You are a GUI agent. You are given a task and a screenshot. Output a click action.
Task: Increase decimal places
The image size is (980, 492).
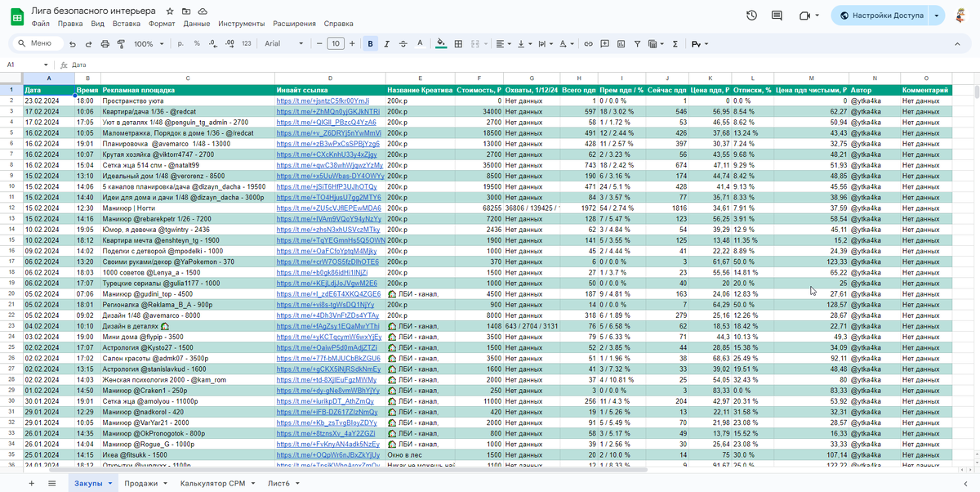229,44
